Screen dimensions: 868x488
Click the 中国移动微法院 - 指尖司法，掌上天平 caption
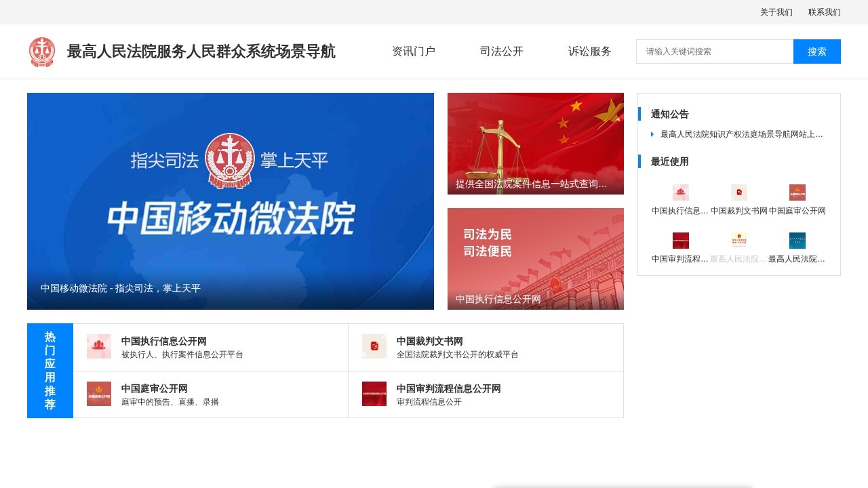click(121, 288)
